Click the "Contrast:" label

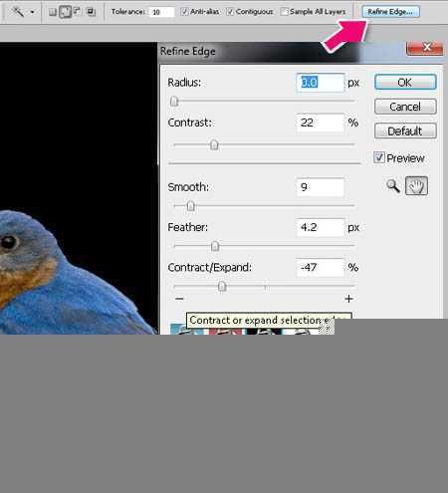189,123
